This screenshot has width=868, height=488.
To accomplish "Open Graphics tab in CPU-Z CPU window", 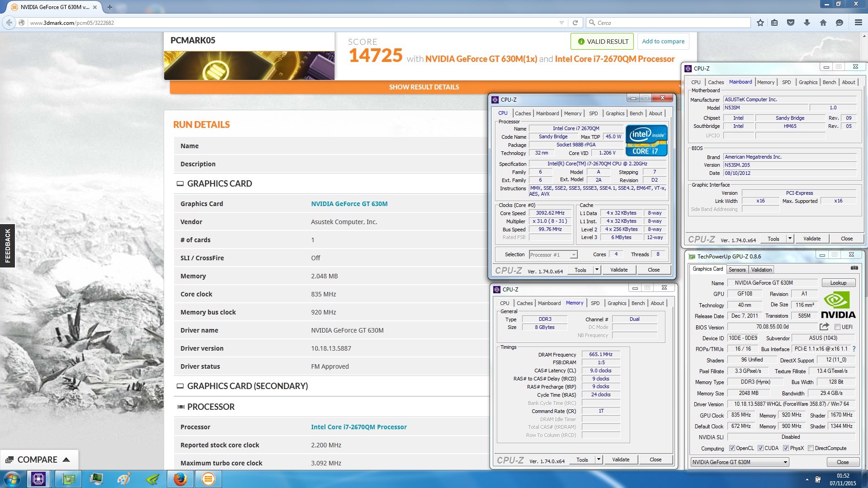I will pos(615,113).
